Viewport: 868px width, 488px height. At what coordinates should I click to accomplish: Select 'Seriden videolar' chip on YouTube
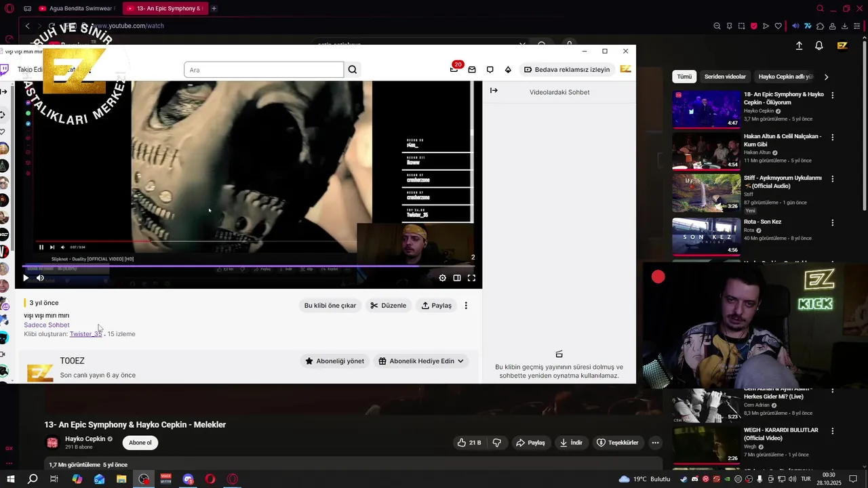tap(725, 77)
